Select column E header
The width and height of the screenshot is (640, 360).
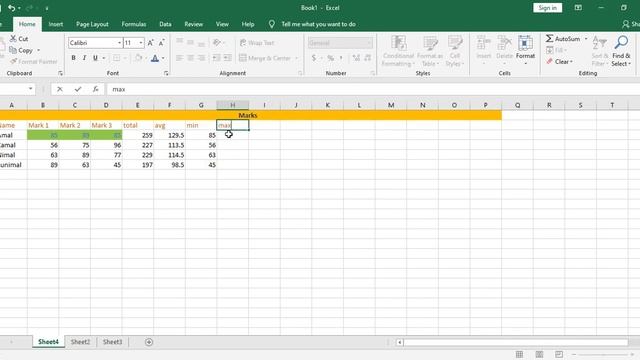click(x=138, y=105)
